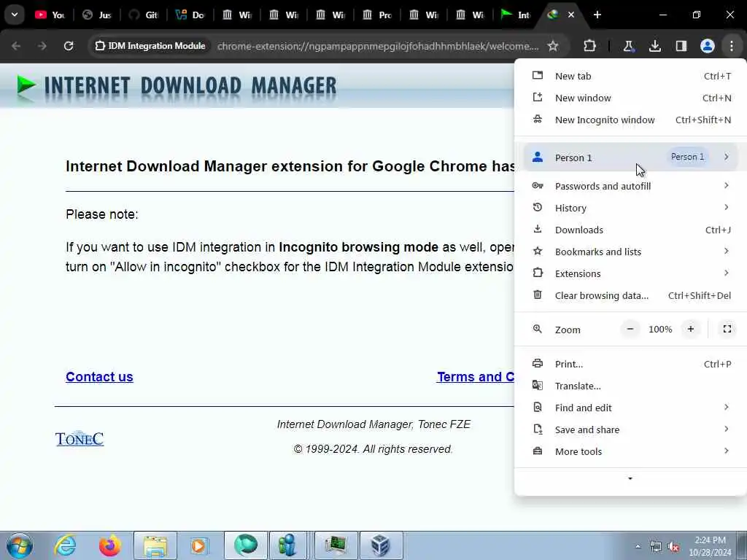Open Passwords and autofill submenu
Screen dimensions: 747x560
coord(631,186)
